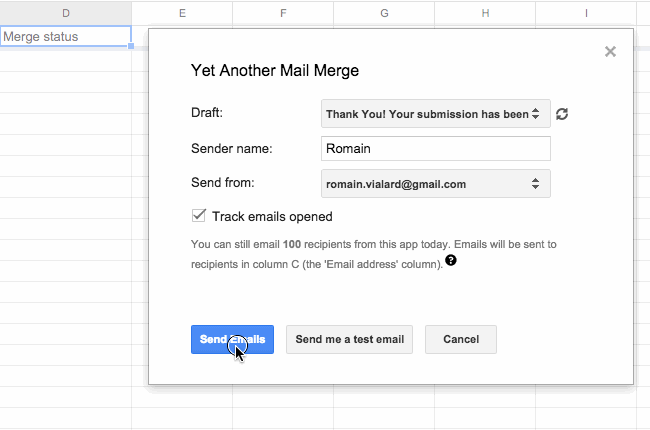Select column F header

click(283, 13)
